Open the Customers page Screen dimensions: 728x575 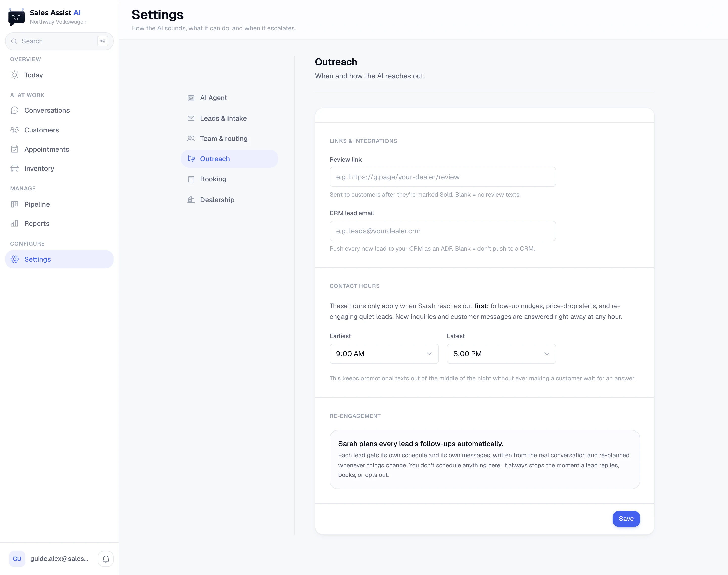click(x=59, y=130)
